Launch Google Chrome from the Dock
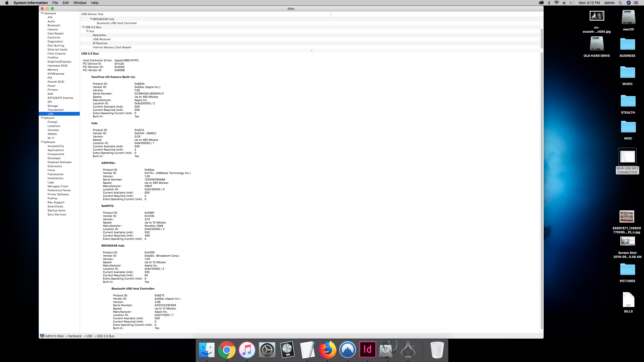Screen dimensions: 644x362 pyautogui.click(x=227, y=349)
